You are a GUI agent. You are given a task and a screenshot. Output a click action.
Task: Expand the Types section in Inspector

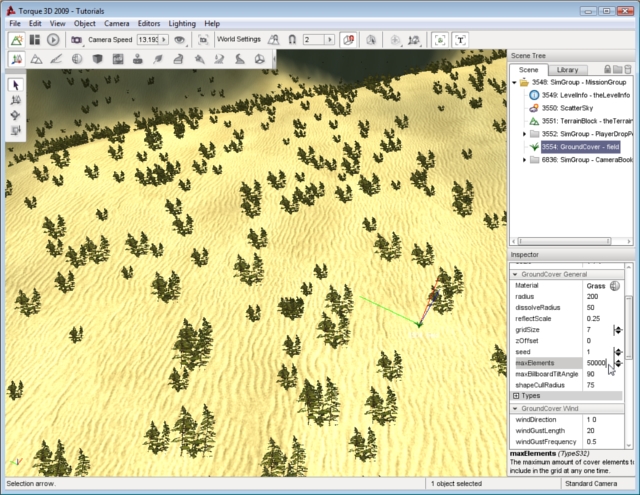pyautogui.click(x=516, y=395)
